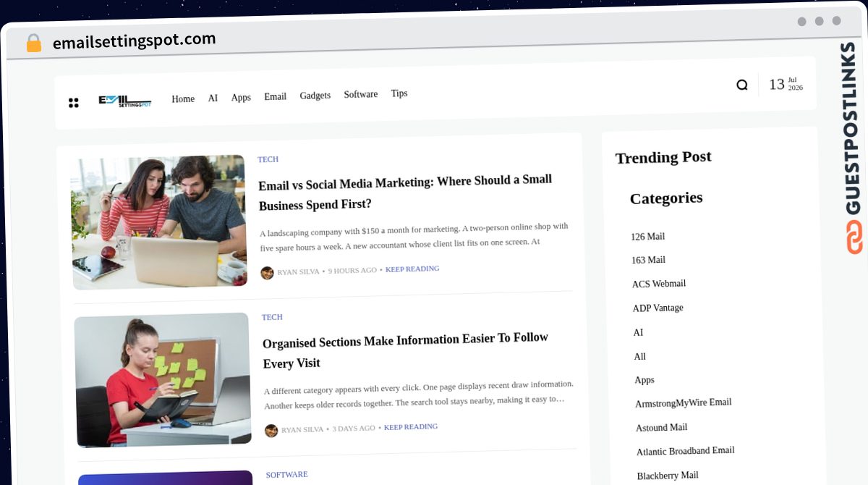The height and width of the screenshot is (485, 868).
Task: Select the All category
Action: coord(640,357)
